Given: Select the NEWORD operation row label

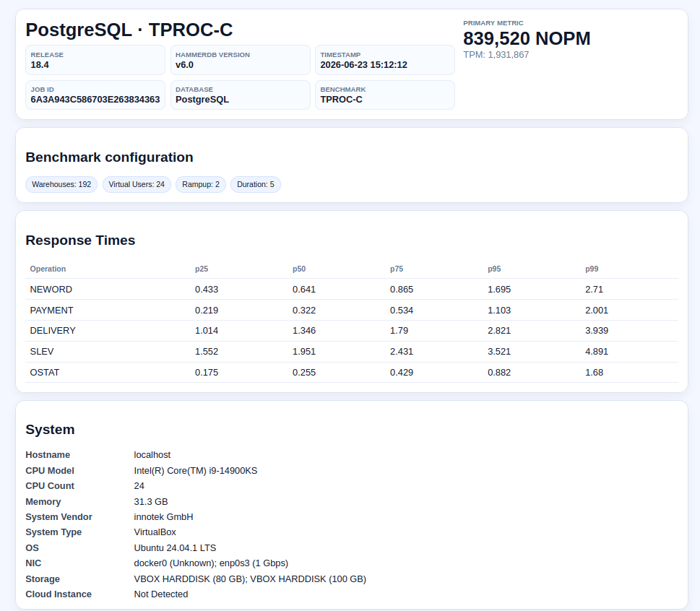Looking at the screenshot, I should (51, 289).
